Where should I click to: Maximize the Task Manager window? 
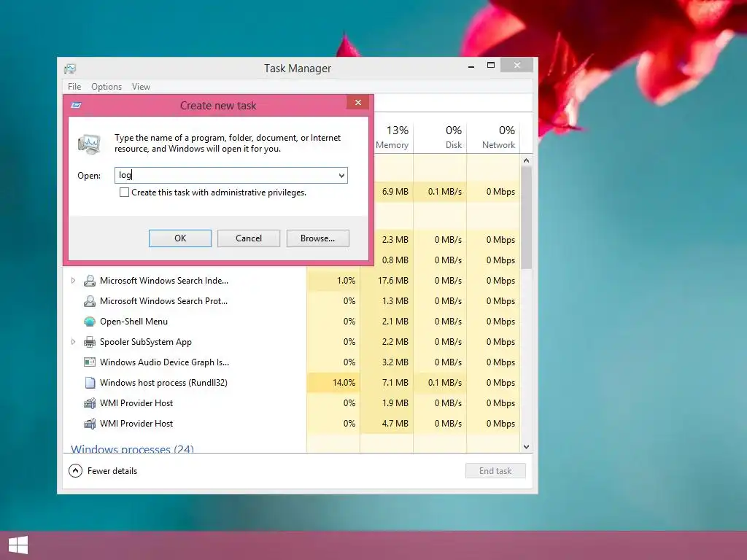click(x=491, y=65)
